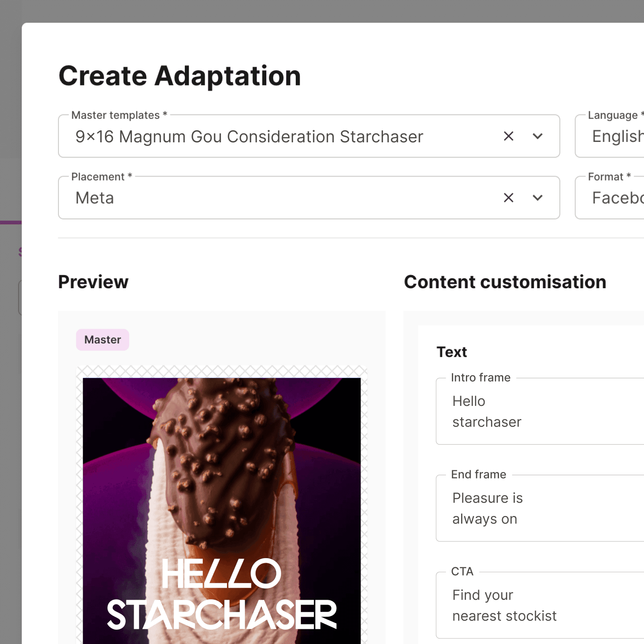Clear the Master templates selection
This screenshot has height=644, width=644.
click(x=508, y=136)
